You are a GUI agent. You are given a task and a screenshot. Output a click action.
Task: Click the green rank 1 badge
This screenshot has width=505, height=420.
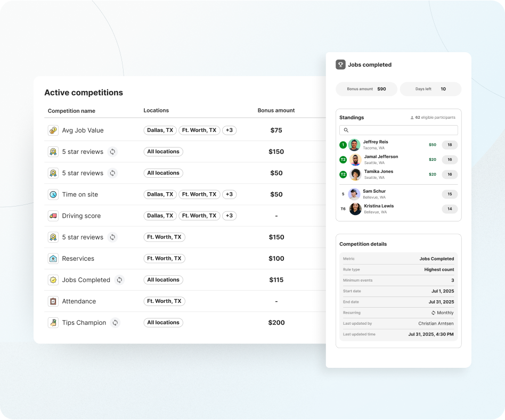343,145
